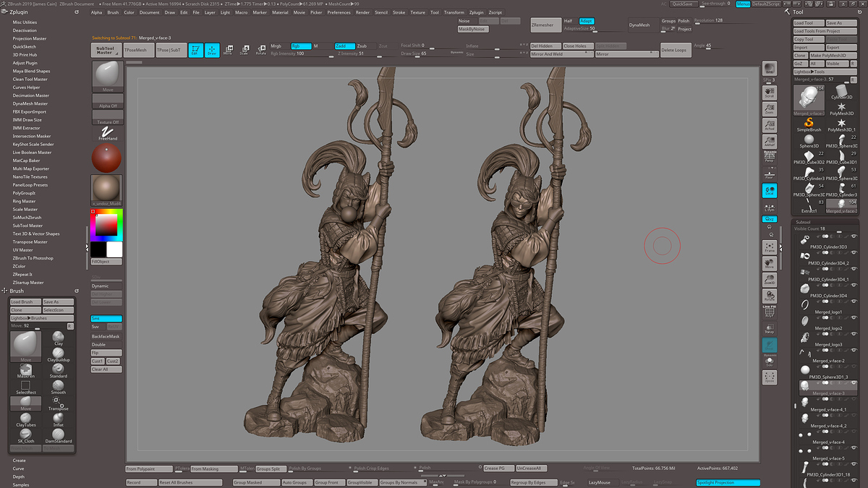This screenshot has width=868, height=488.
Task: Pick a color in the color picker square
Action: (106, 226)
